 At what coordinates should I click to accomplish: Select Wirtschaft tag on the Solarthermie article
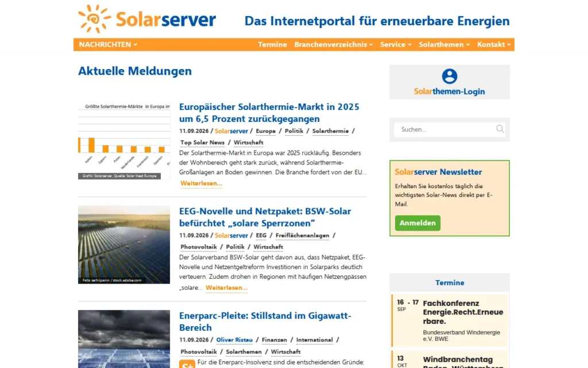tap(248, 143)
